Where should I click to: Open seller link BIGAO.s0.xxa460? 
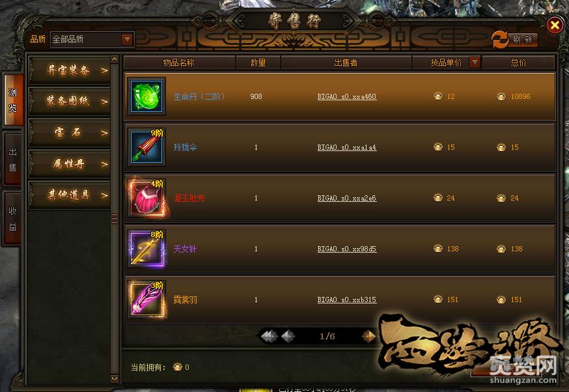point(346,96)
